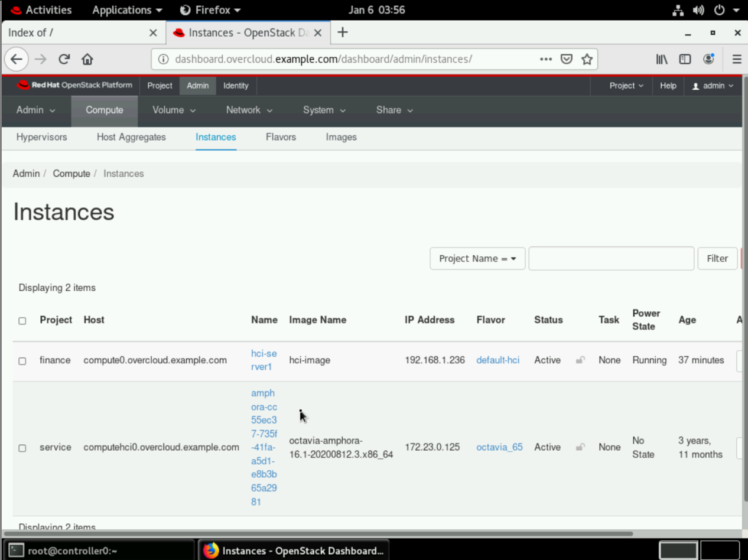Open the hci-server1 instance link
748x560 pixels.
pos(264,360)
